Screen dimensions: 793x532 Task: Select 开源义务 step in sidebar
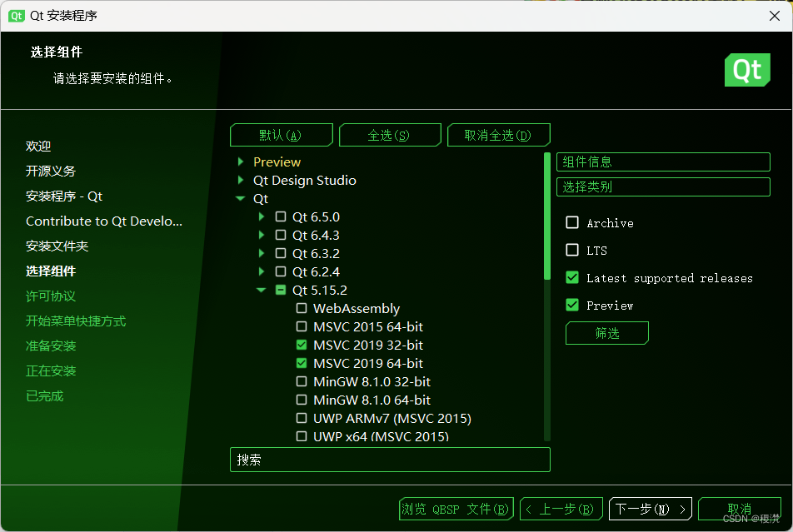[x=51, y=171]
